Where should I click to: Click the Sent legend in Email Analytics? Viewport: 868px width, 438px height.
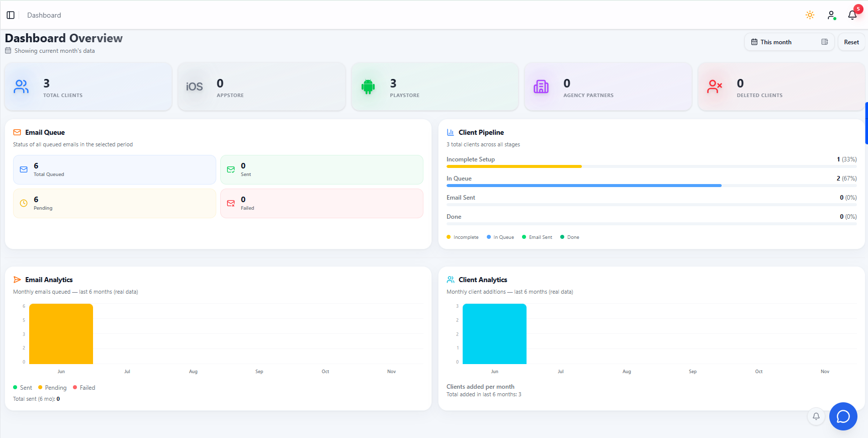[23, 388]
